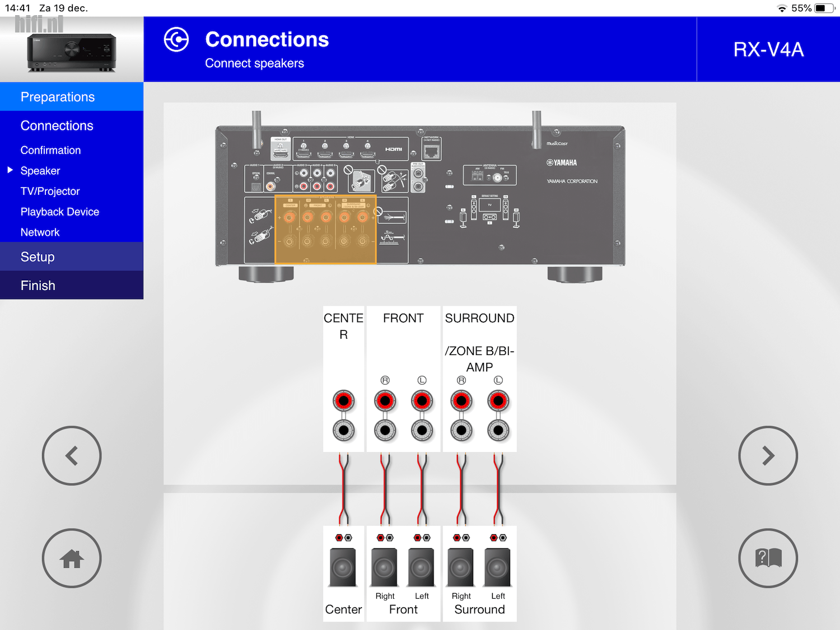Tap the CENTER red terminal
Image resolution: width=840 pixels, height=630 pixels.
[x=344, y=401]
